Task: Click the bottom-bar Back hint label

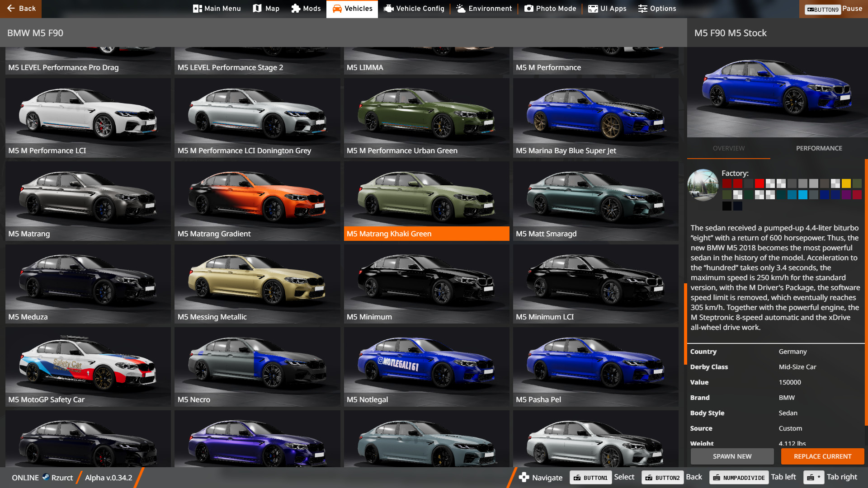Action: (x=694, y=477)
